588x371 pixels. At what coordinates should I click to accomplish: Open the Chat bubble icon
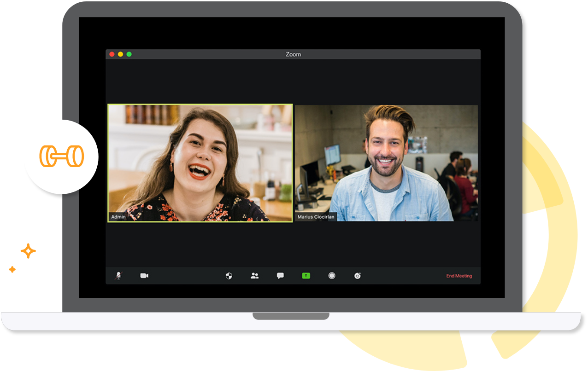click(280, 276)
